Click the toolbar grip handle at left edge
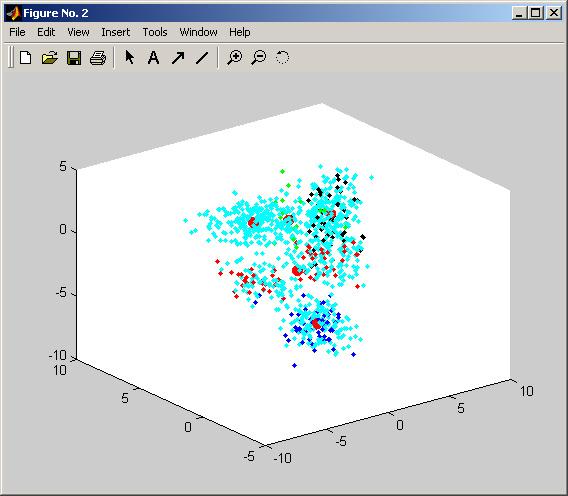 [x=11, y=57]
